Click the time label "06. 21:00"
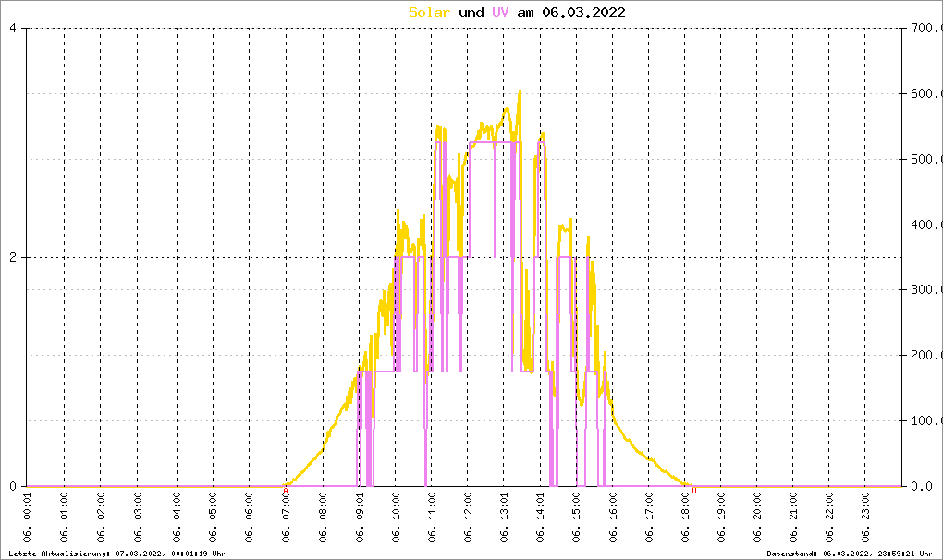 tap(793, 517)
